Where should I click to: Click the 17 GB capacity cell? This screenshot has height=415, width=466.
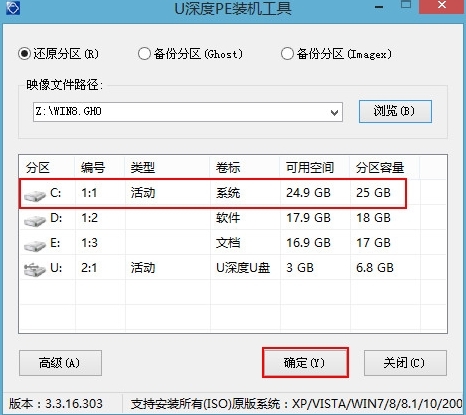pyautogui.click(x=373, y=243)
